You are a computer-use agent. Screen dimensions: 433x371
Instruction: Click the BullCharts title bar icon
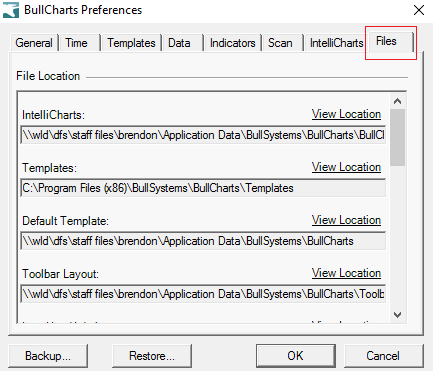[x=11, y=10]
